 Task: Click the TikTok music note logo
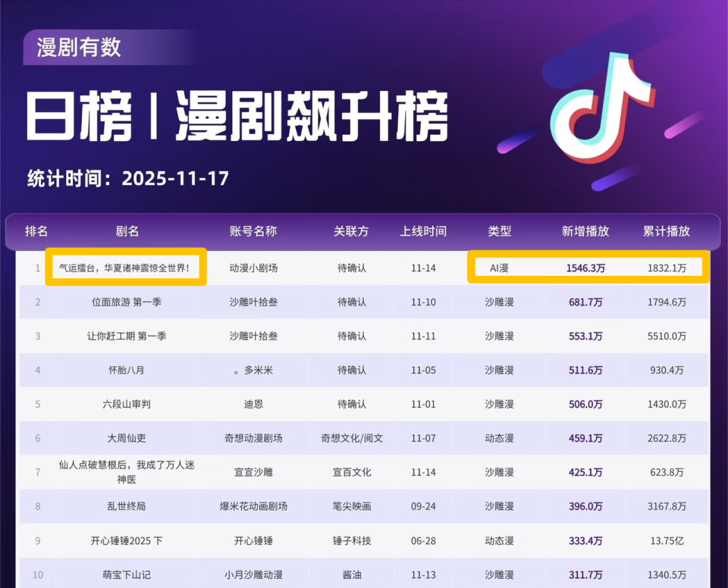[x=603, y=108]
